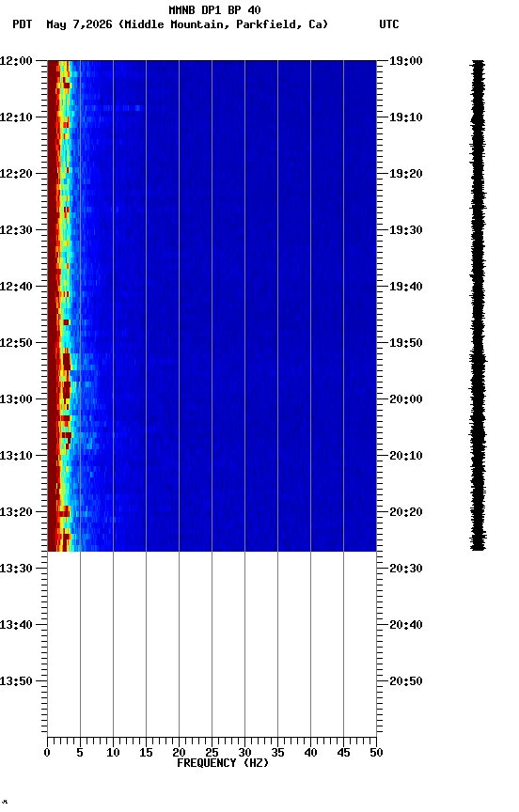Click the 20:20 UTC time label
The height and width of the screenshot is (812, 519).
click(x=406, y=513)
